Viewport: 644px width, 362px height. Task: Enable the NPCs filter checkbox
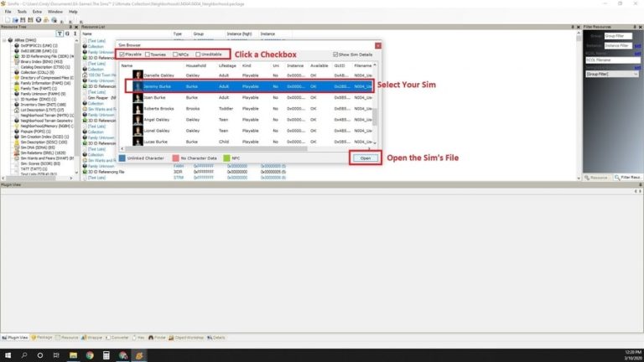tap(173, 54)
